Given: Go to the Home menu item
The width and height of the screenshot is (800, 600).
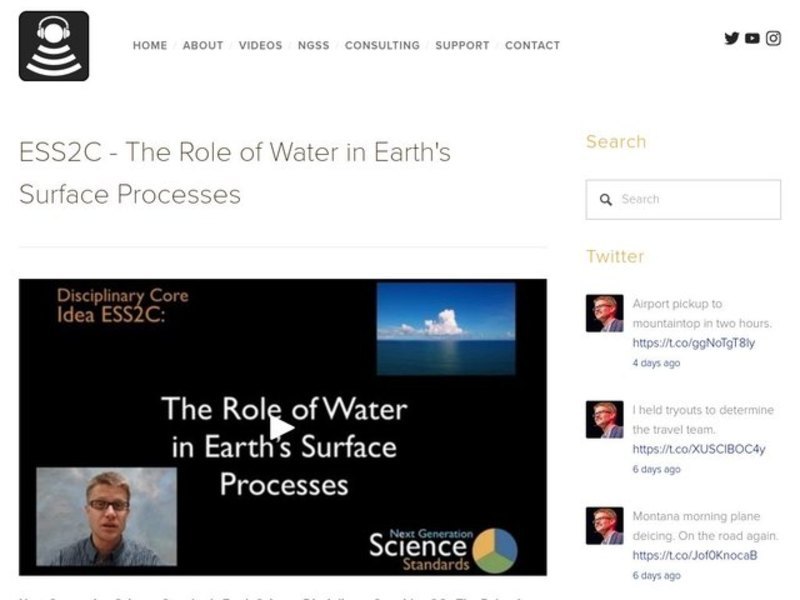Looking at the screenshot, I should tap(150, 46).
